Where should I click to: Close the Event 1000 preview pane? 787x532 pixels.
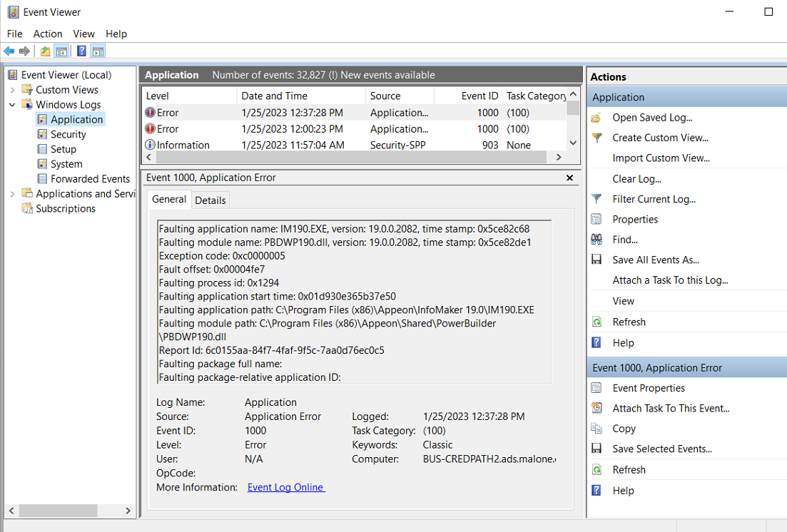coord(569,178)
